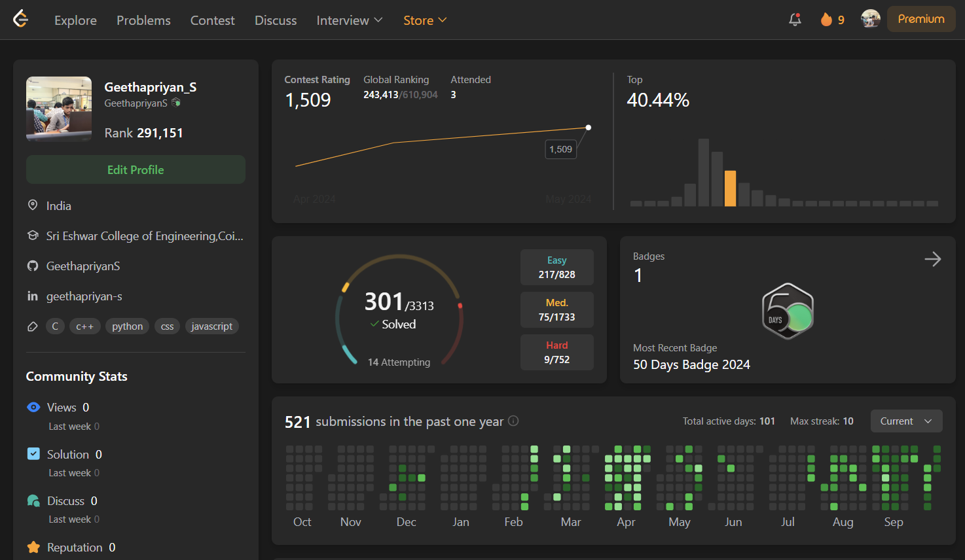The height and width of the screenshot is (560, 965).
Task: Click the C skill tag
Action: 55,326
